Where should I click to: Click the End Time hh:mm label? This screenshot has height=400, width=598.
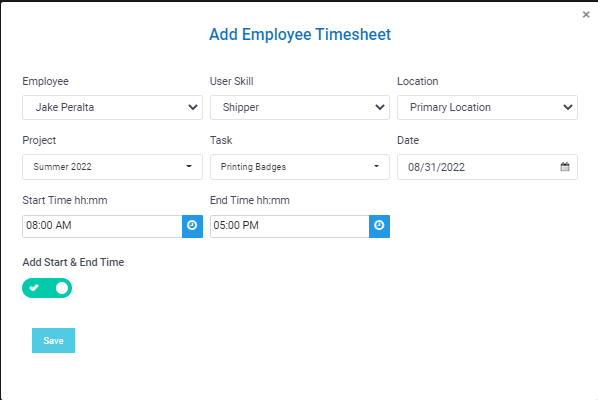coord(250,200)
